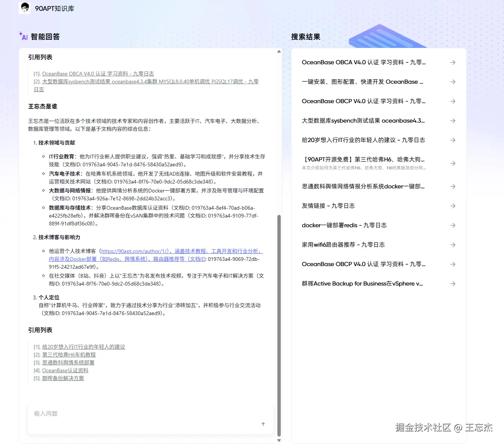Screen dimensions: 504x444
Task: Open arrow for 友情链接 result
Action: coord(452,206)
